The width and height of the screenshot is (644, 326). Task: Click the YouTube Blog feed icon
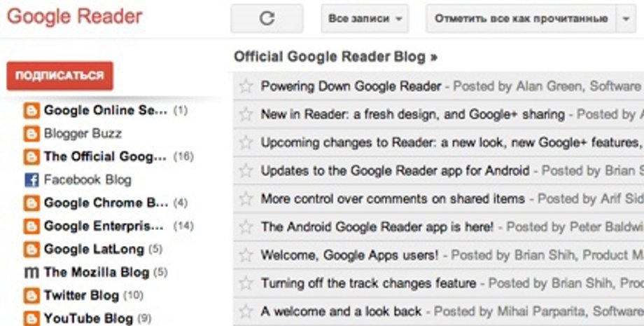tap(31, 318)
